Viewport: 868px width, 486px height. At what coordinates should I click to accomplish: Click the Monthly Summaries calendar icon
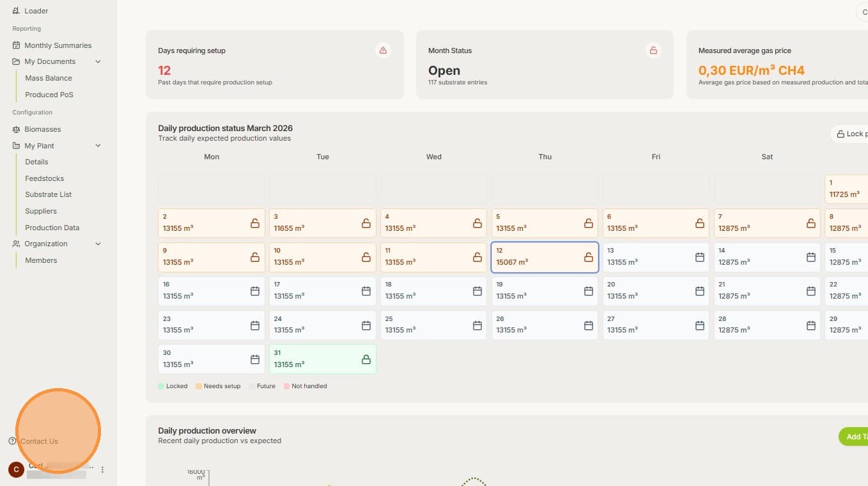(x=16, y=45)
